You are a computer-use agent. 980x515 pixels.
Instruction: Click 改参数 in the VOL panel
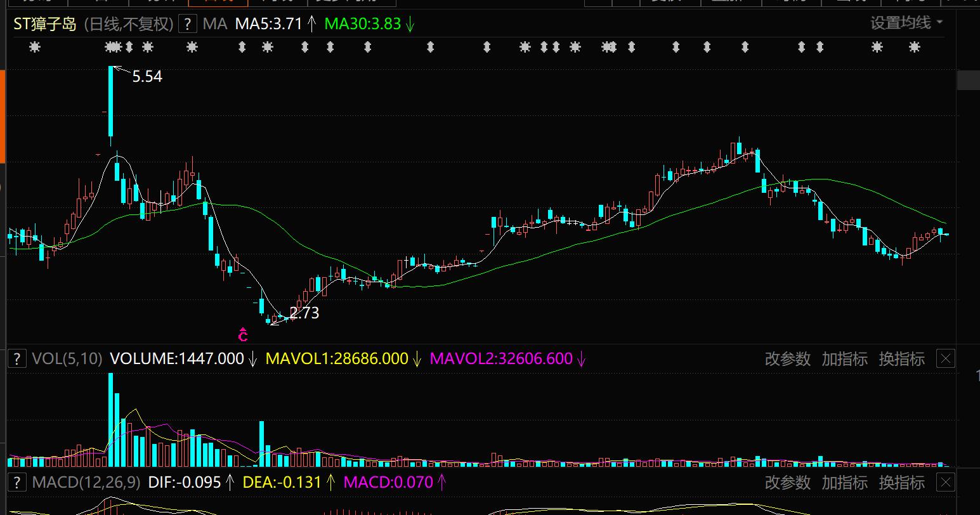[787, 358]
